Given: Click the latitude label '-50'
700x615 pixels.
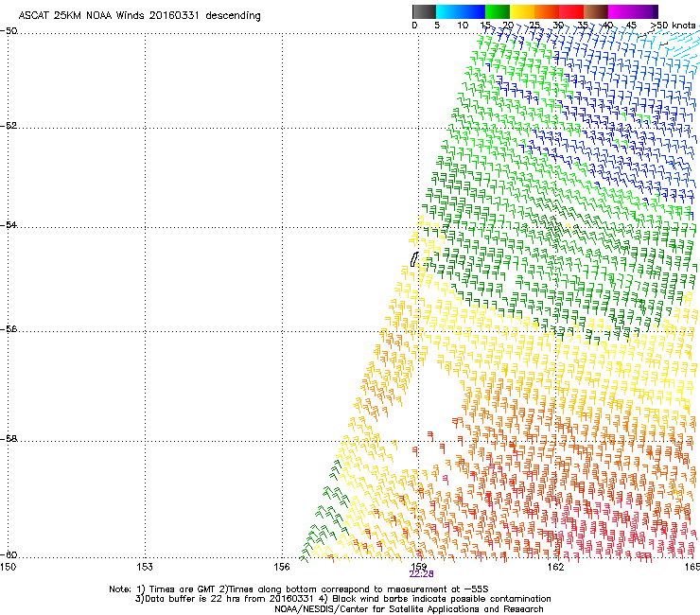Looking at the screenshot, I should 9,31.
